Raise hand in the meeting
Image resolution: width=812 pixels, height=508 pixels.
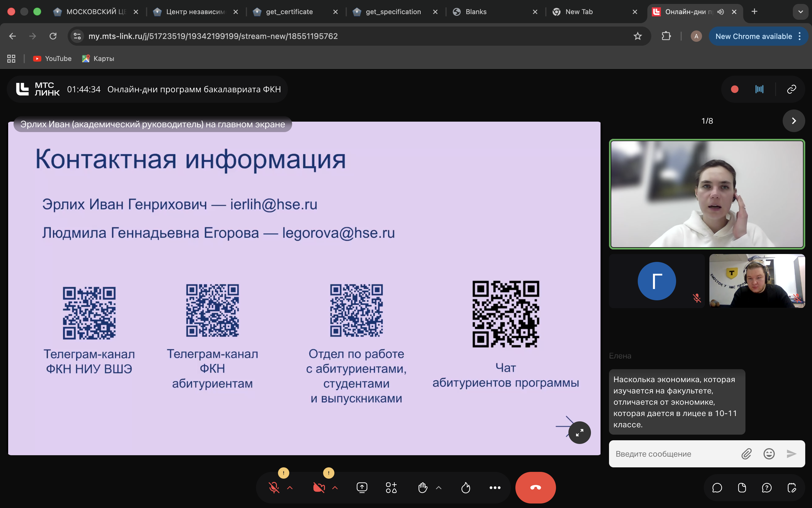pos(423,487)
